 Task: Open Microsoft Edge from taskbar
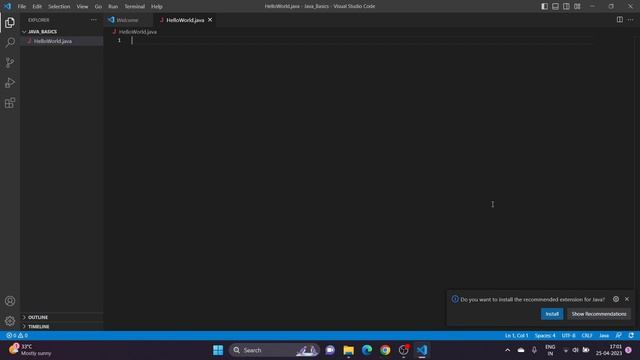coord(367,350)
